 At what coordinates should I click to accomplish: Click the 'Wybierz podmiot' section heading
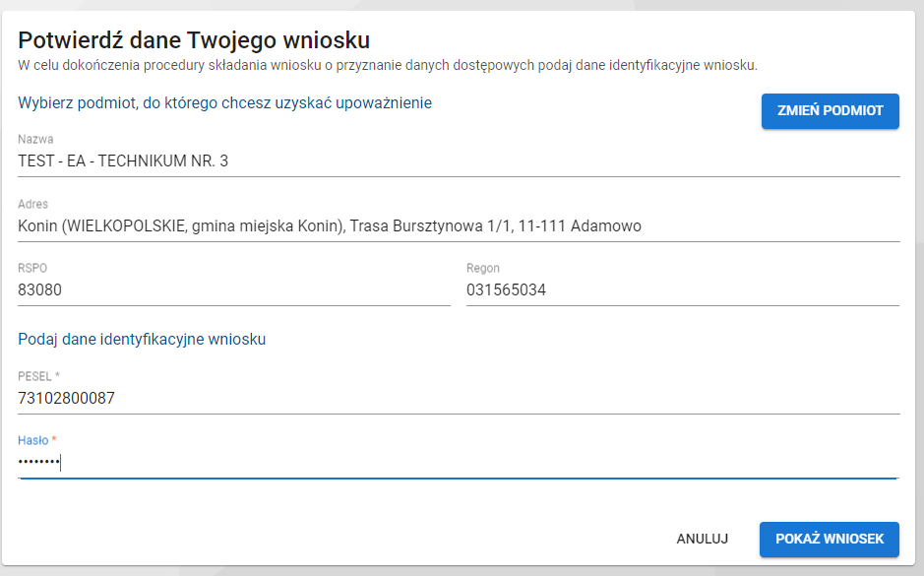coord(225,102)
